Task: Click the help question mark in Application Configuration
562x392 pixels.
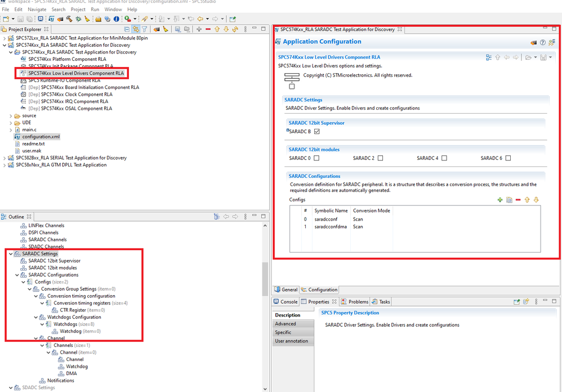Action: [543, 43]
